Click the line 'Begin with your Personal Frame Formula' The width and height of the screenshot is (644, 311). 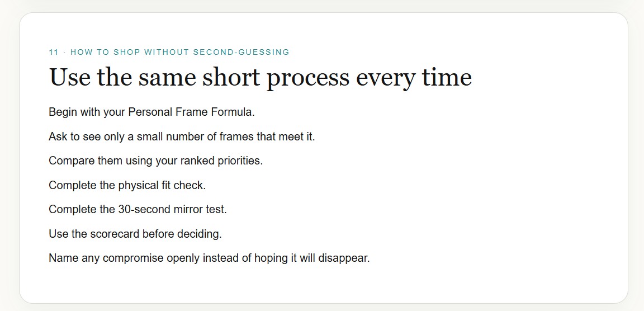(151, 112)
